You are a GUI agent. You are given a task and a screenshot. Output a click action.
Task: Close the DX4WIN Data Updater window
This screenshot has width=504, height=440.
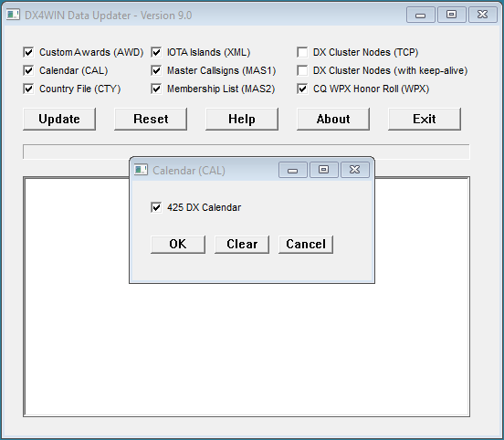[483, 15]
